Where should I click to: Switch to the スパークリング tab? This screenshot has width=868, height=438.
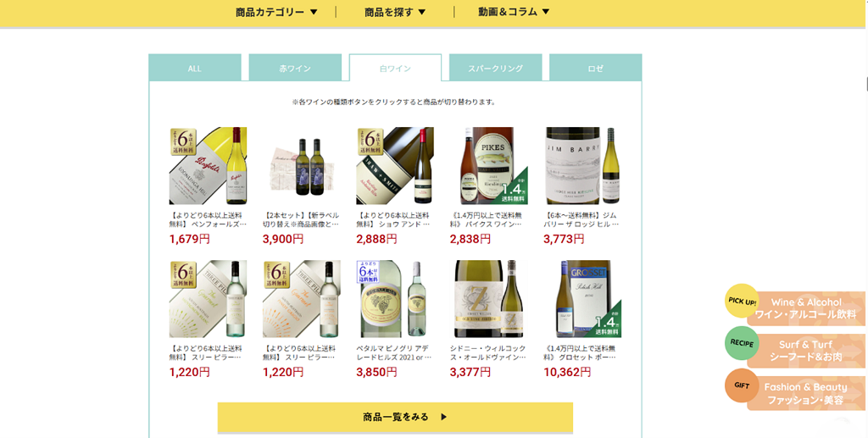tap(495, 68)
